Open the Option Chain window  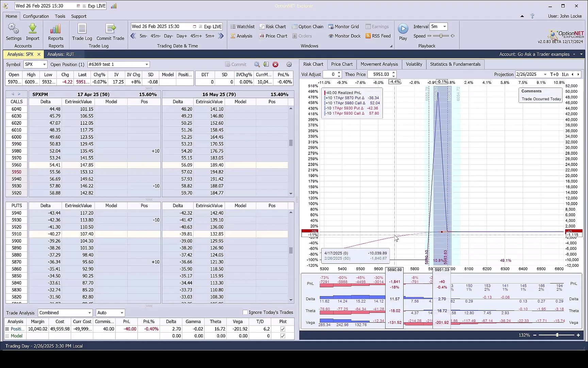(308, 27)
